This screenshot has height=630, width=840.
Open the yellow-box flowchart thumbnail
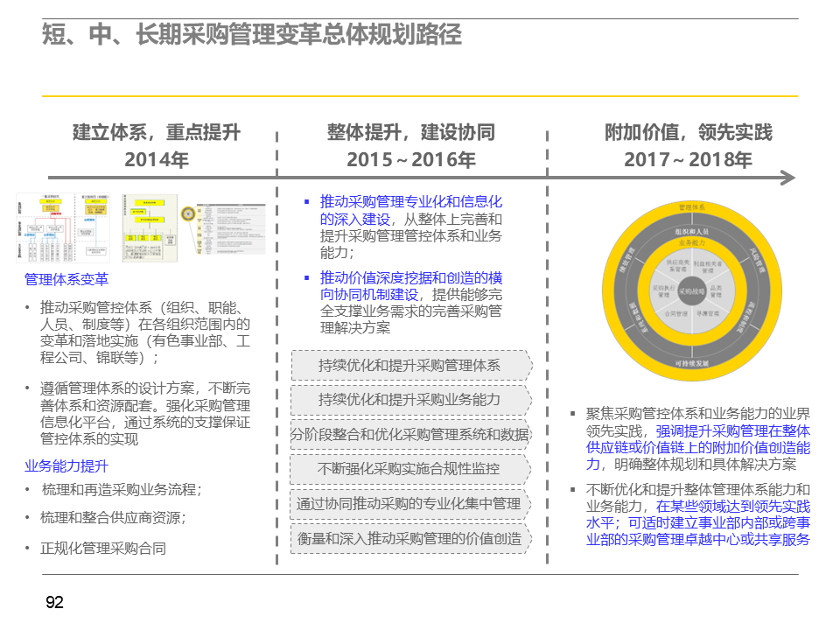(x=150, y=228)
